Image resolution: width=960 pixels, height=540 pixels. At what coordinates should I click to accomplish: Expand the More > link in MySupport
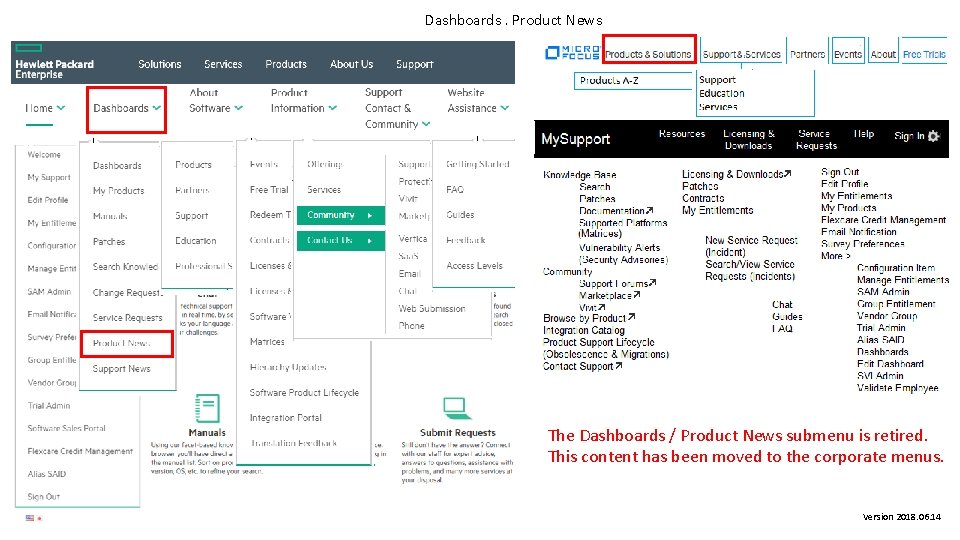pyautogui.click(x=836, y=256)
